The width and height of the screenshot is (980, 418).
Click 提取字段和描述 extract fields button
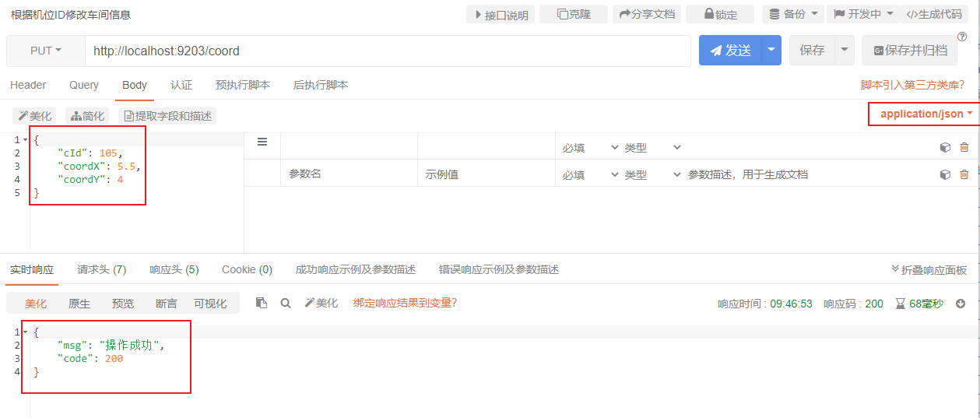coord(167,116)
